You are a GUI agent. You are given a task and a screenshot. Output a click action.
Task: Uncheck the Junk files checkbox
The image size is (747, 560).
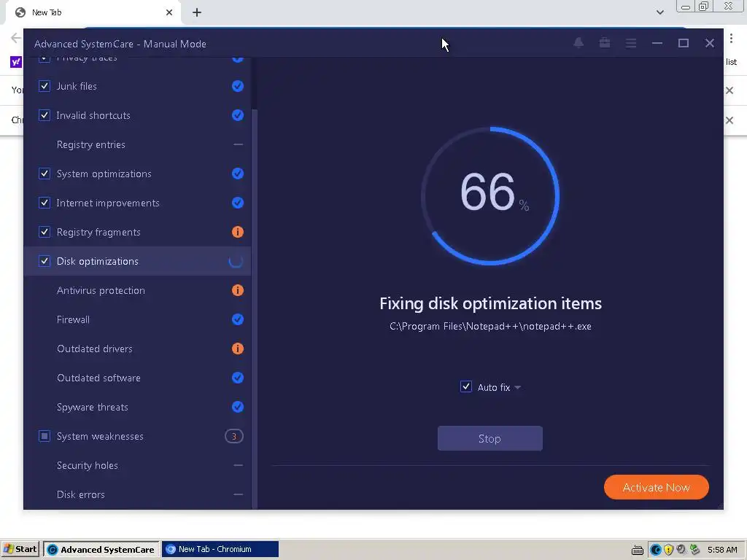click(44, 86)
